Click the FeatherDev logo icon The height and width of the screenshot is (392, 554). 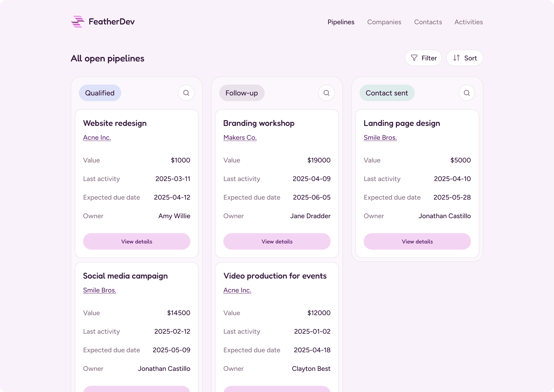coord(78,22)
